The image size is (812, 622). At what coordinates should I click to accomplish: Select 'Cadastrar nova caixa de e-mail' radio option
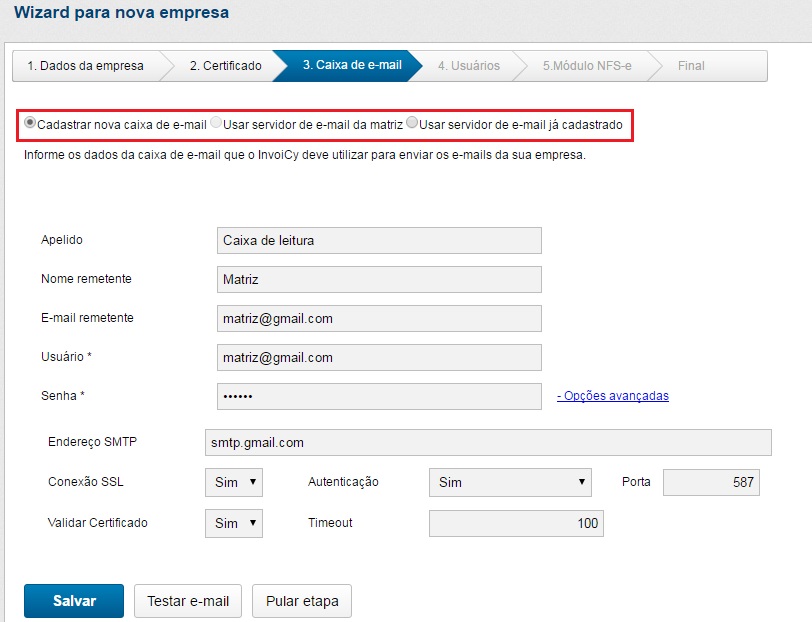pos(30,124)
